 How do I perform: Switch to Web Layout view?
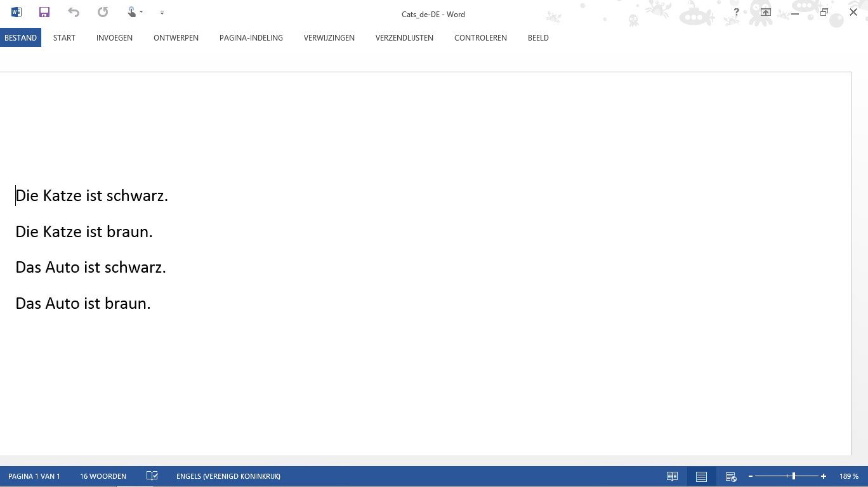tap(730, 476)
